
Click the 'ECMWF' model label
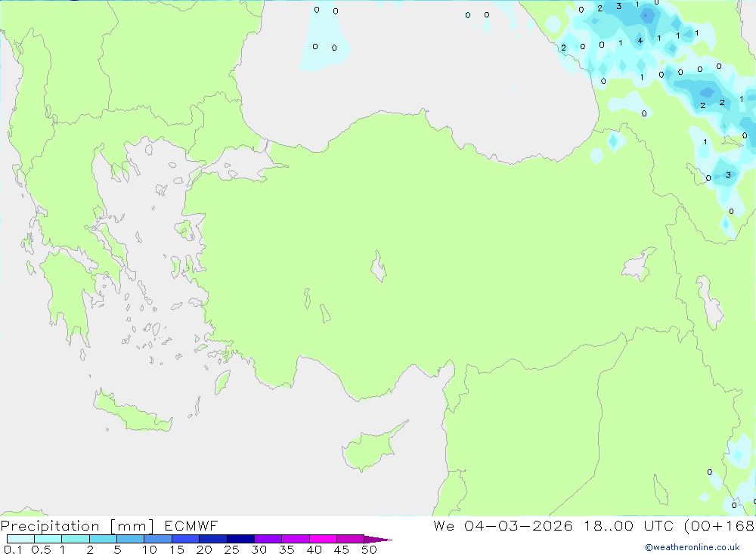[x=191, y=525]
